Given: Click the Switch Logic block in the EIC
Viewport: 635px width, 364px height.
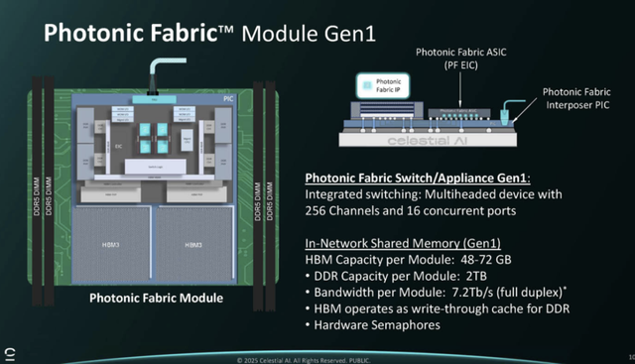Looking at the screenshot, I should pos(155,167).
